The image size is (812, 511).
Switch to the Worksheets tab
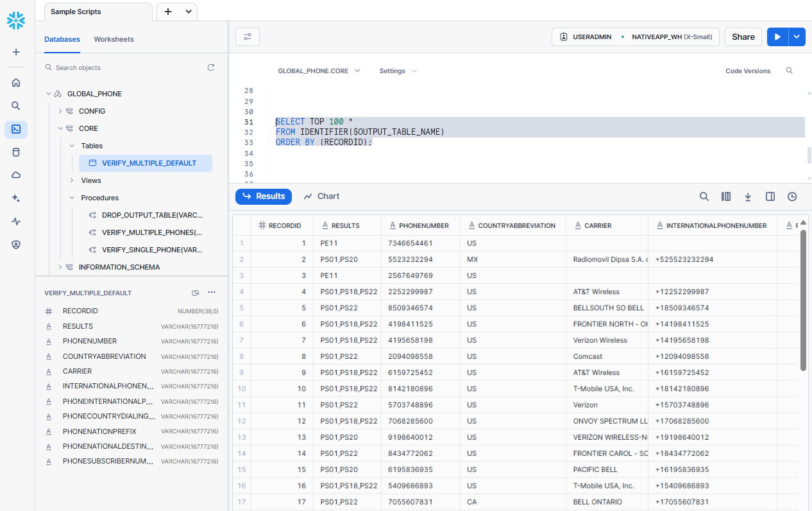pyautogui.click(x=114, y=39)
